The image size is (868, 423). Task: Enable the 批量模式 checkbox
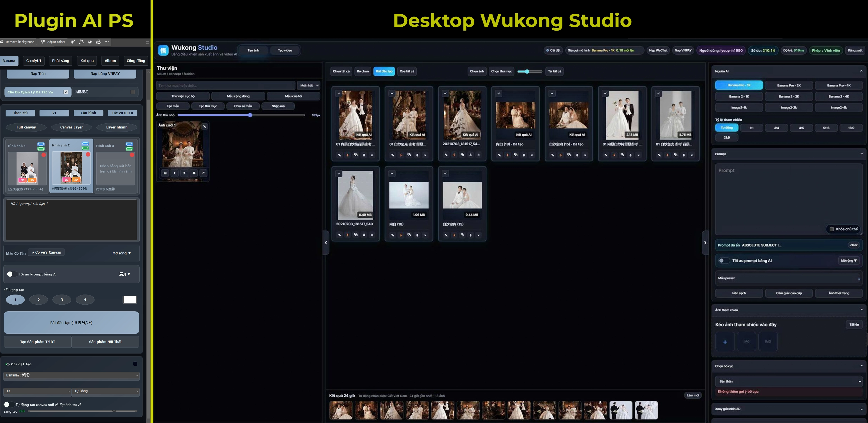(x=133, y=92)
